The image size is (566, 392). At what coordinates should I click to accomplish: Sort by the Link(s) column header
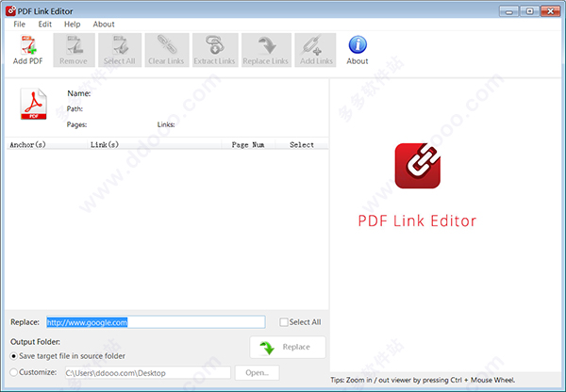154,144
